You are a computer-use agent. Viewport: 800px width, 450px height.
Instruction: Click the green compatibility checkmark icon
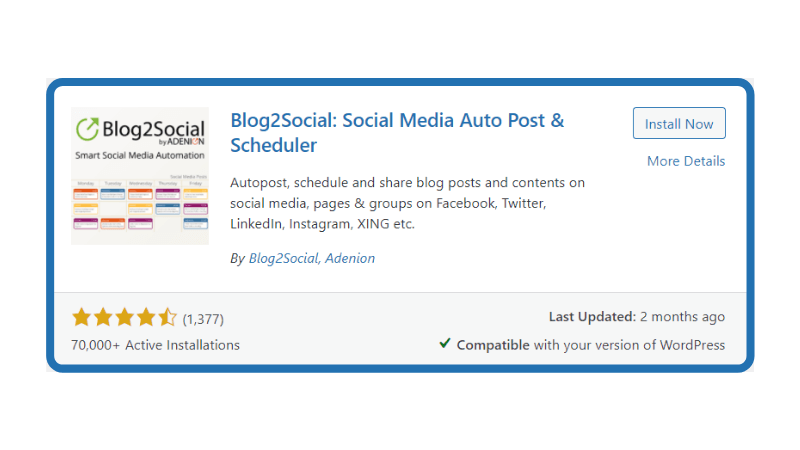click(445, 344)
